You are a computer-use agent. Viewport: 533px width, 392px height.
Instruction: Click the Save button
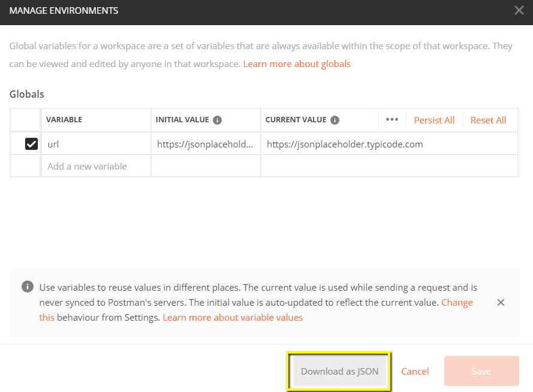pos(481,371)
